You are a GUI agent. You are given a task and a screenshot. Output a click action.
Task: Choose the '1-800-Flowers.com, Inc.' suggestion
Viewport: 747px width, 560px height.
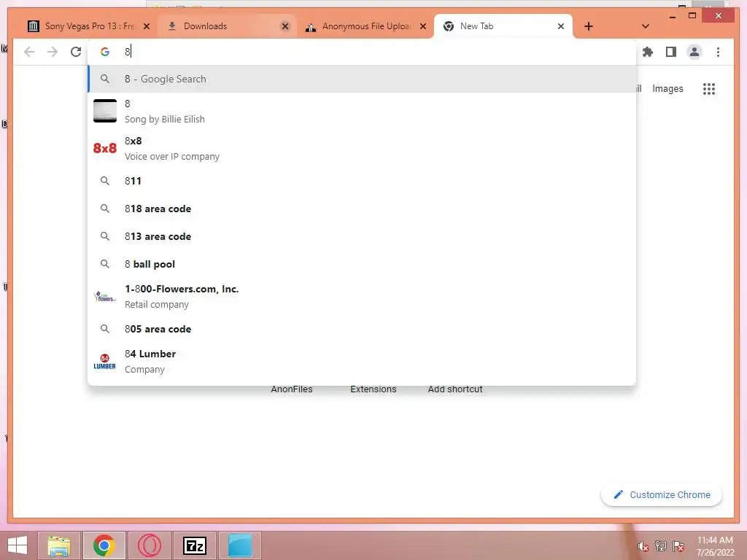coord(362,296)
